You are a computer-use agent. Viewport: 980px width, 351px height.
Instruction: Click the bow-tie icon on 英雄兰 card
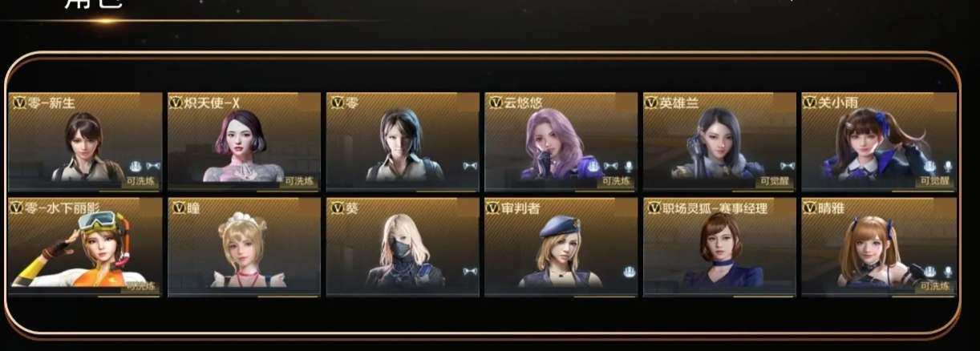(788, 167)
